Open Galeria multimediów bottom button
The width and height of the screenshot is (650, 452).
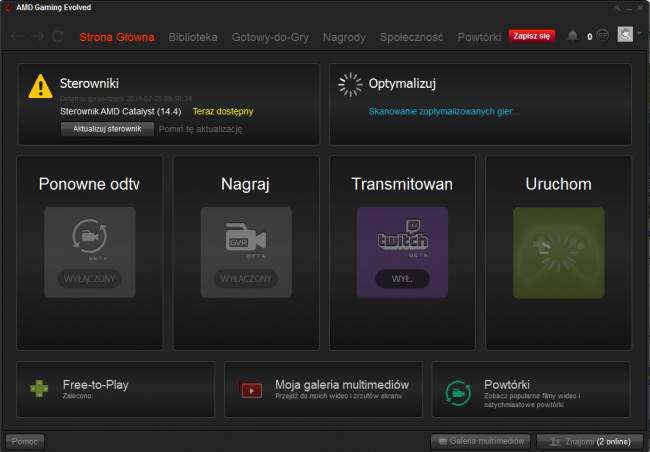coord(480,441)
